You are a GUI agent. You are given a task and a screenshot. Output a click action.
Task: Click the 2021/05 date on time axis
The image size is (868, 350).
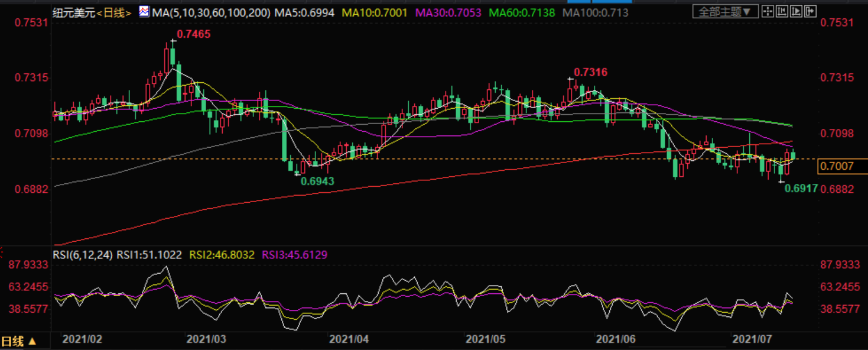point(485,340)
